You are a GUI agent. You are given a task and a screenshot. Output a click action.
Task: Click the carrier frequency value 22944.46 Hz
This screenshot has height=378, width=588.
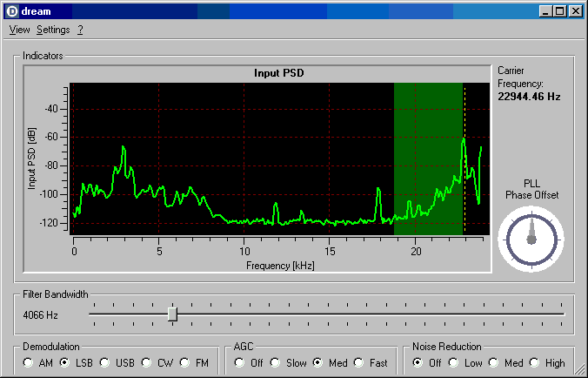[529, 97]
